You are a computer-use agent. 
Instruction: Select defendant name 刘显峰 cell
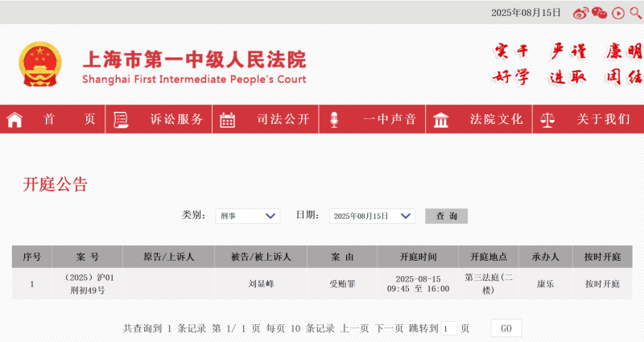[261, 284]
